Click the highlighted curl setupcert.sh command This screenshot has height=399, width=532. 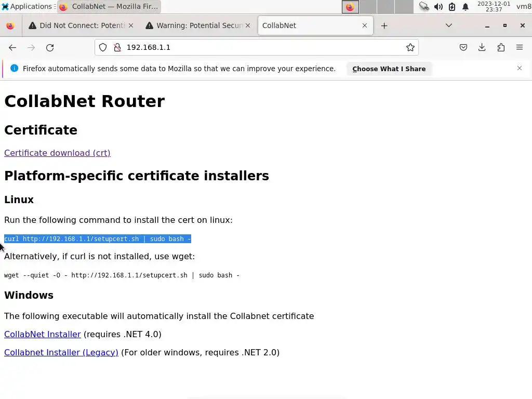(x=98, y=239)
